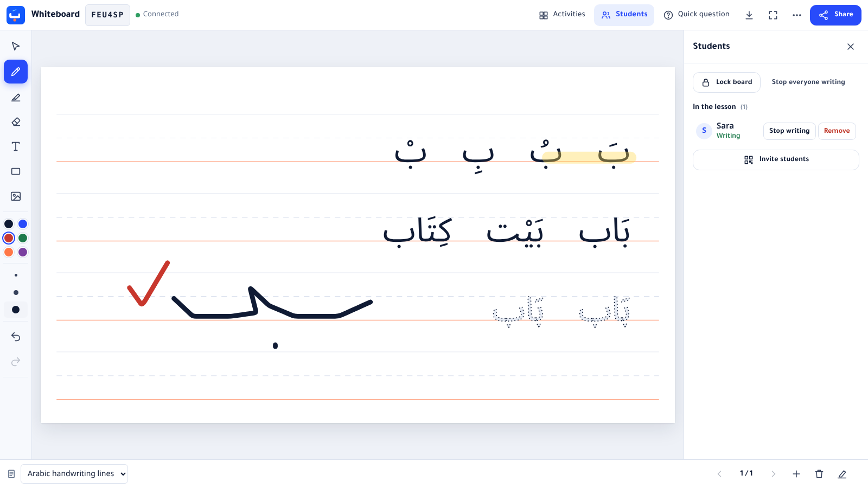Choose the green color swatch
Image resolution: width=868 pixels, height=488 pixels.
(x=23, y=238)
